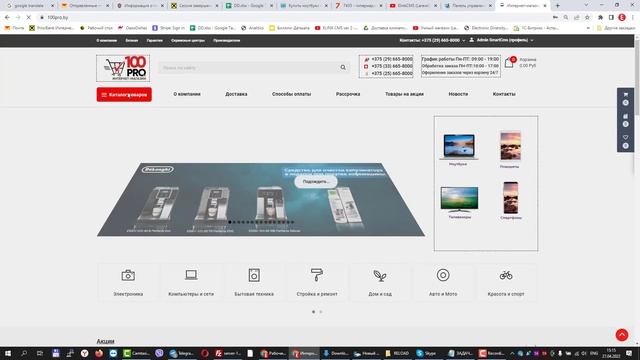The height and width of the screenshot is (360, 640).
Task: Click the red scroll-to-top arrow button
Action: (x=622, y=335)
